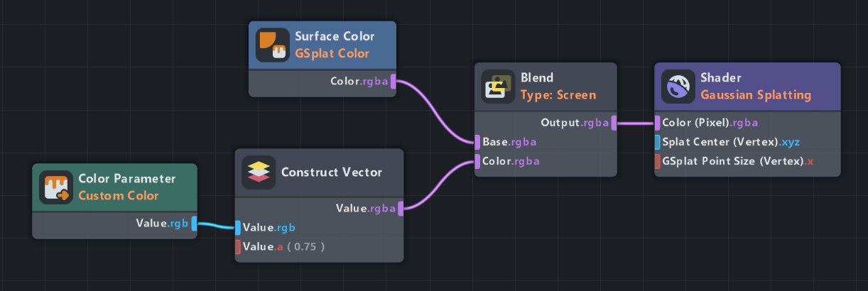Click the Color Parameter node icon
Image resolution: width=868 pixels, height=291 pixels.
coord(56,187)
